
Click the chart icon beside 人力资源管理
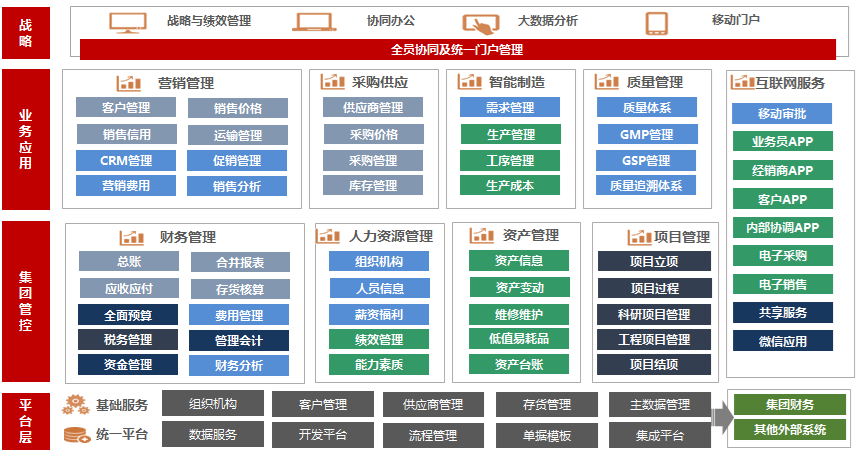[x=328, y=236]
